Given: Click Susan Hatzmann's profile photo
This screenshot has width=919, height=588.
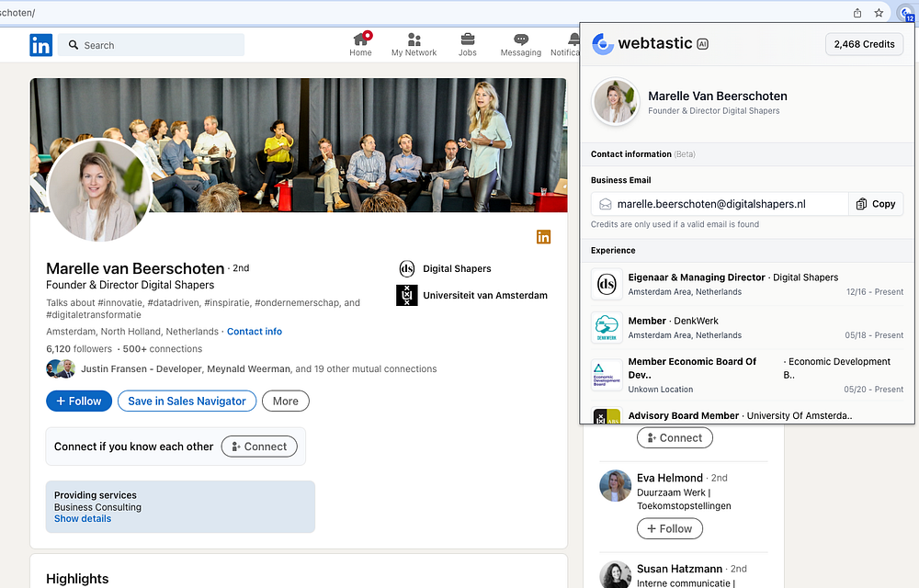Looking at the screenshot, I should (616, 574).
